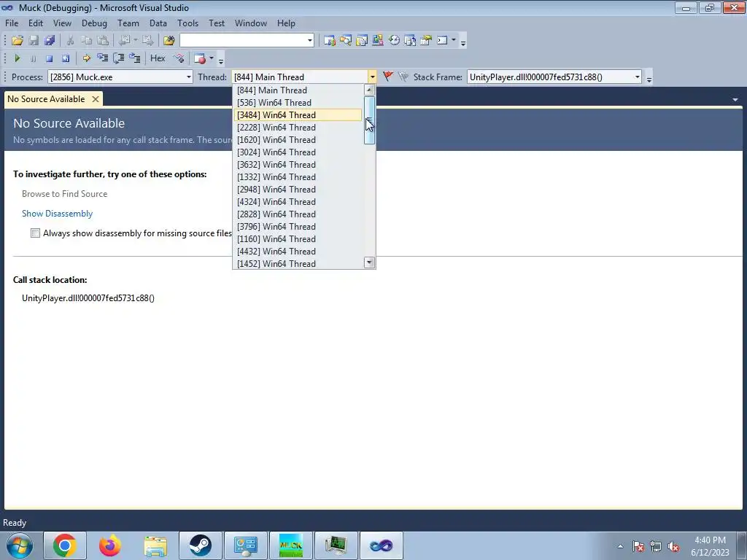Open the Tools menu

[187, 23]
